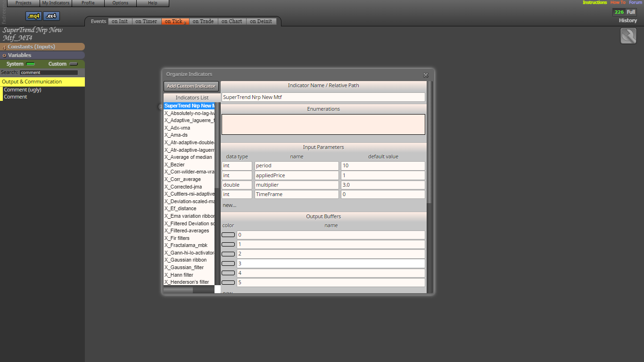The width and height of the screenshot is (644, 362).
Task: Export compiled file with .ex4 button
Action: 51,16
